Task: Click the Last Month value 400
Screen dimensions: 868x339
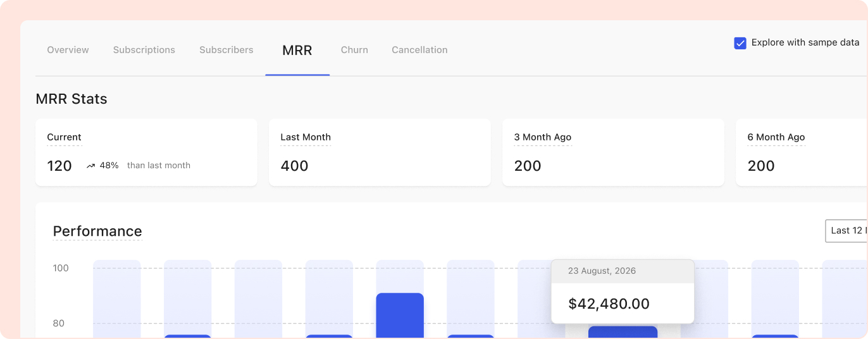Action: [294, 166]
